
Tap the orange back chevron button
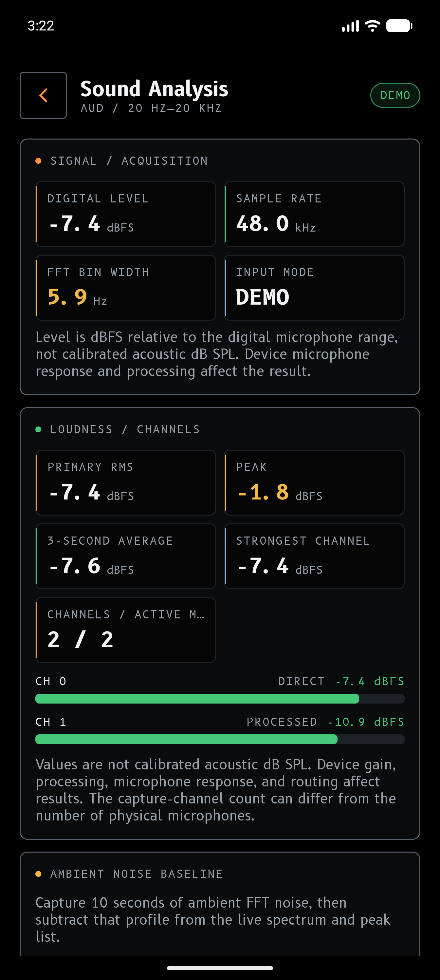tap(43, 95)
